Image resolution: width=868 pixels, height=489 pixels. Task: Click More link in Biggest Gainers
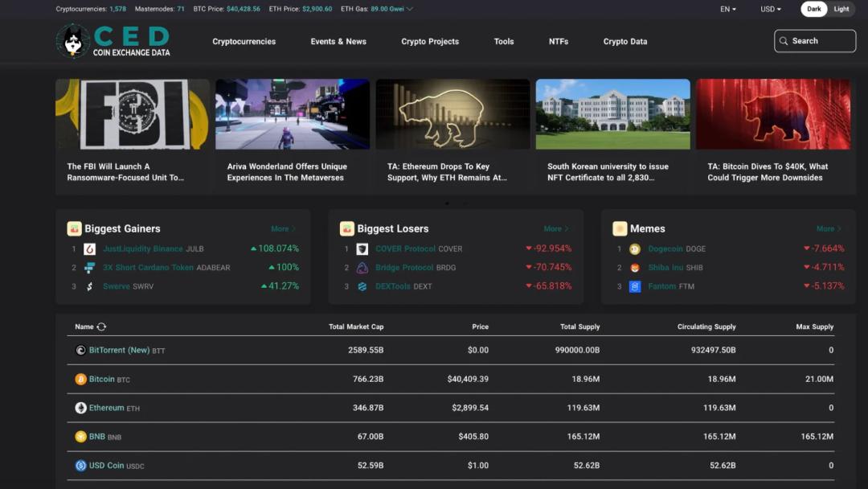pos(283,228)
